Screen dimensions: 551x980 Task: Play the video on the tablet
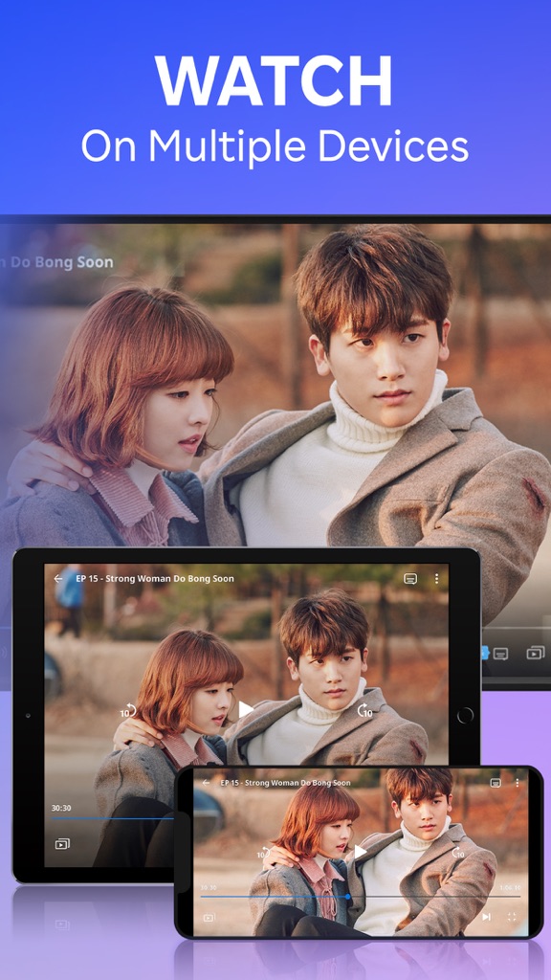pyautogui.click(x=246, y=709)
